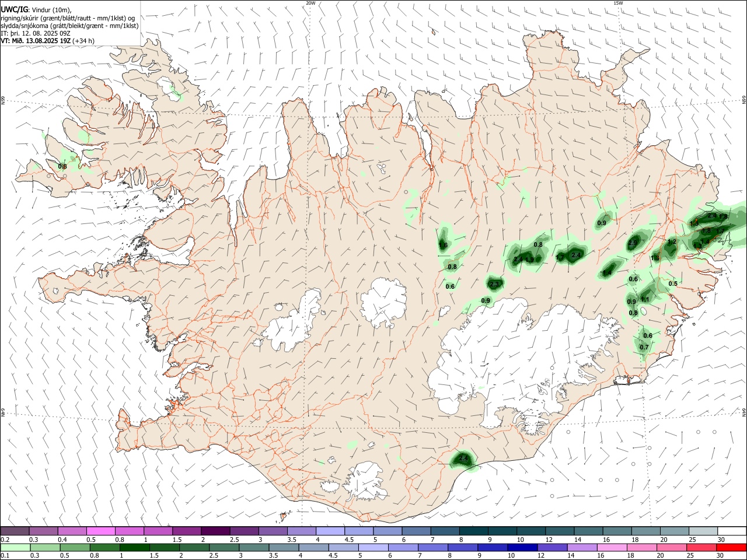Viewport: 747px width, 560px height.
Task: Click the 0.4 label on the snow scale
Action: (62, 540)
